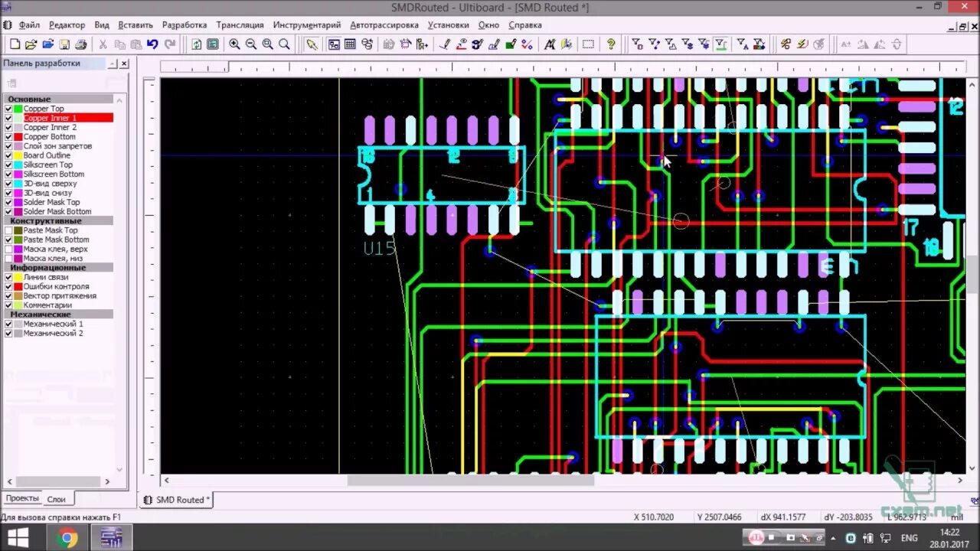Click the Ultiboard taskbar icon

point(112,538)
